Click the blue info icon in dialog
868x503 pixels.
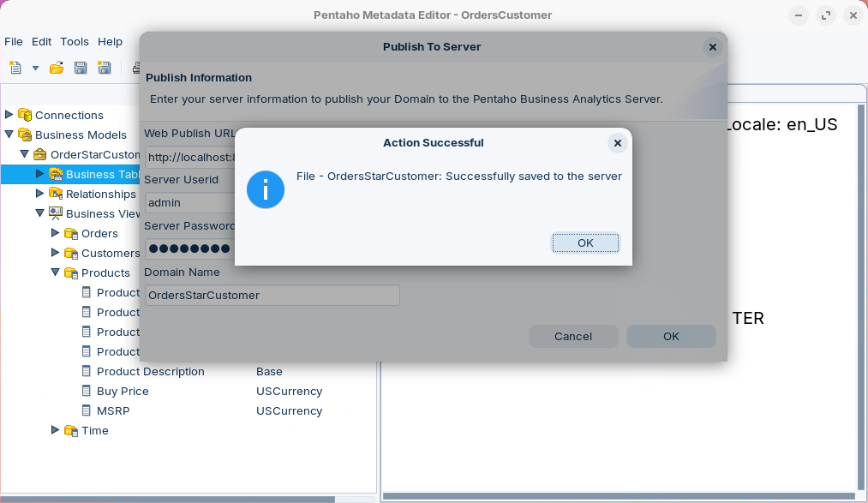click(x=265, y=189)
